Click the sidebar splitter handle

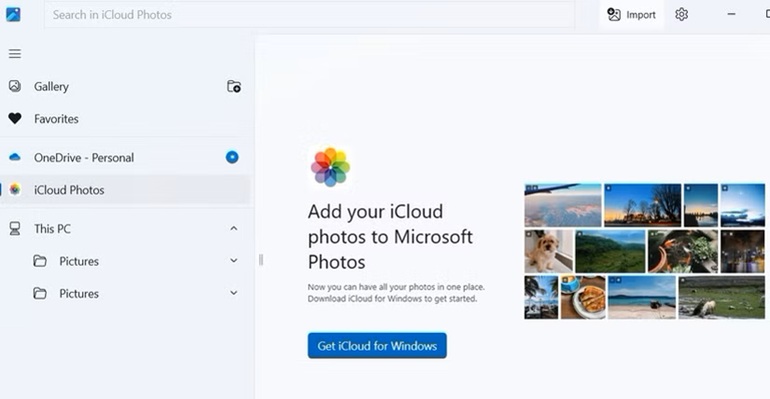pyautogui.click(x=261, y=260)
